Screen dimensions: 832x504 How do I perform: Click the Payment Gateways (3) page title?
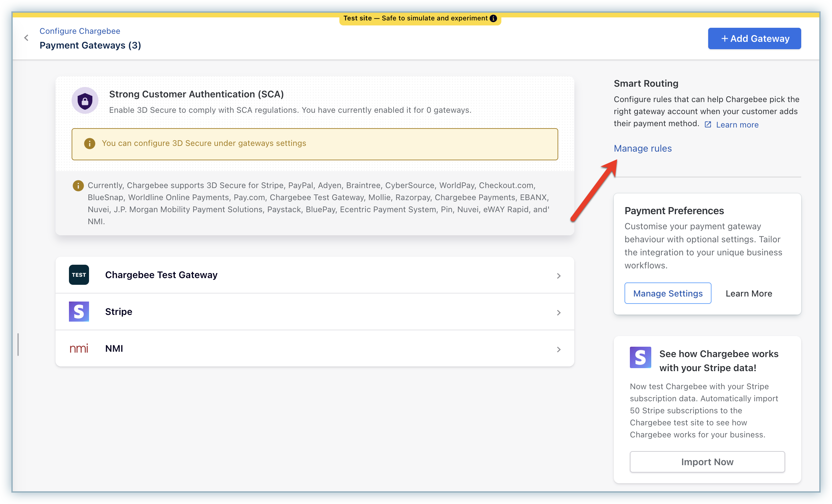point(90,45)
